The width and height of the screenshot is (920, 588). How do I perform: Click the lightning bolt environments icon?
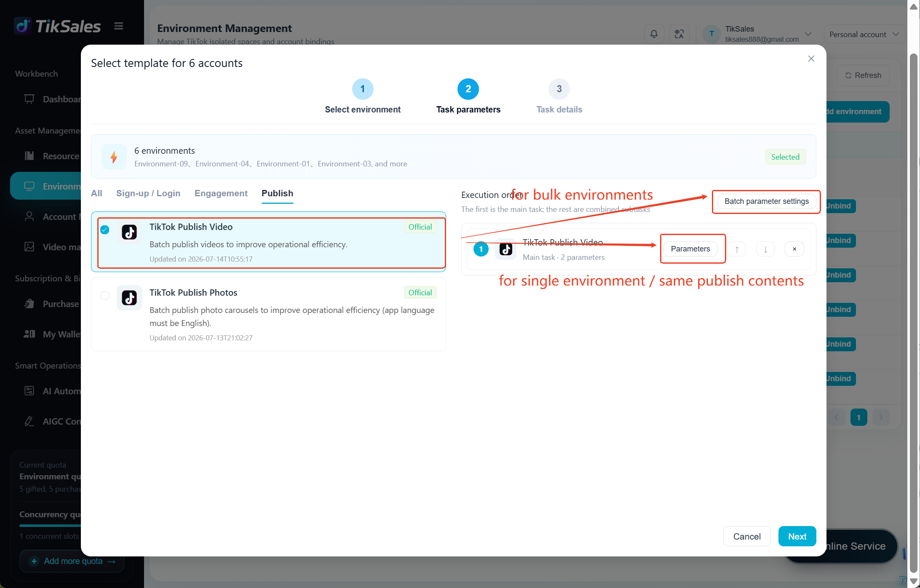[114, 157]
